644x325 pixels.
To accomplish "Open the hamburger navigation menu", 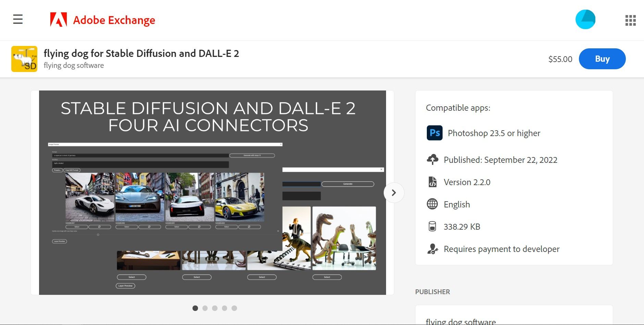I will (x=17, y=20).
